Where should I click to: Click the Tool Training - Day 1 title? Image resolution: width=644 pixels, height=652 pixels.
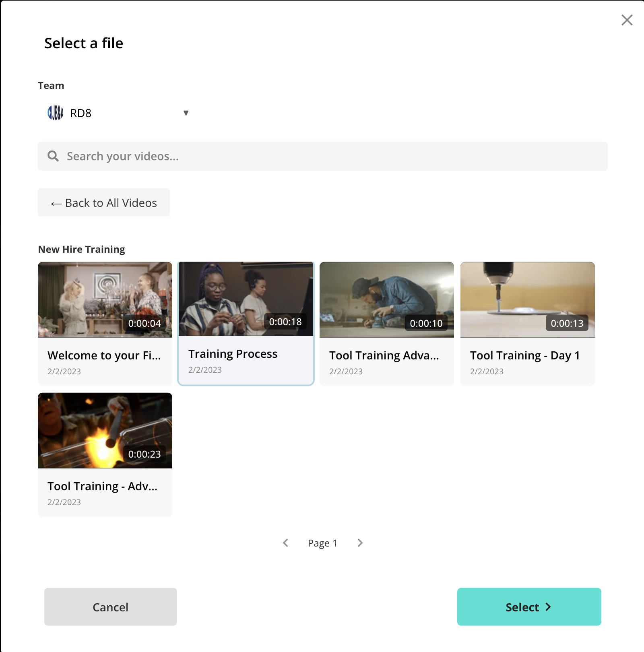525,355
